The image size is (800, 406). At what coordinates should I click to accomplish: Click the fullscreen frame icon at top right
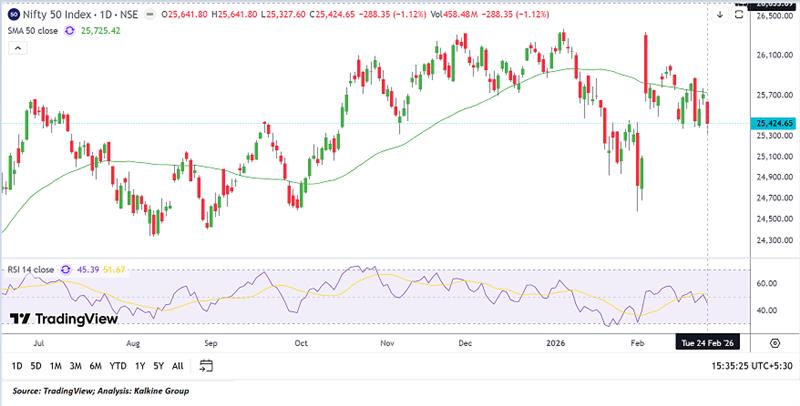click(x=739, y=14)
